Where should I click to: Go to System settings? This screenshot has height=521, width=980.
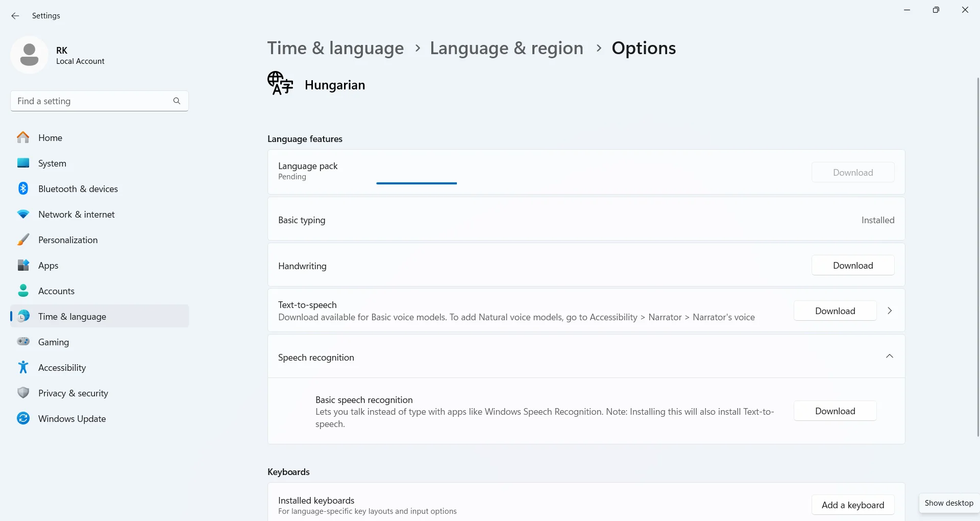(100, 163)
